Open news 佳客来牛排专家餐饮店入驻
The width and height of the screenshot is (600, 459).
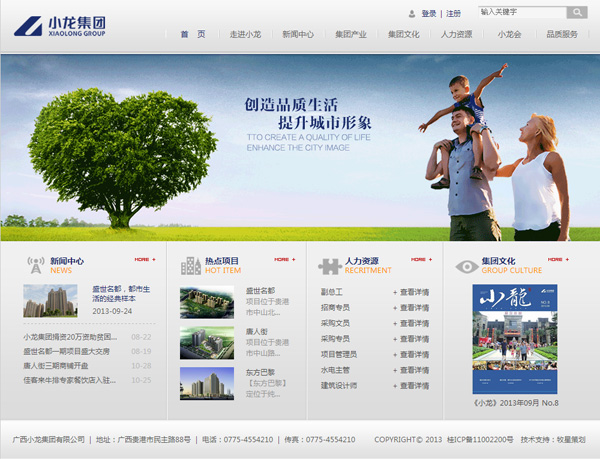[69, 380]
